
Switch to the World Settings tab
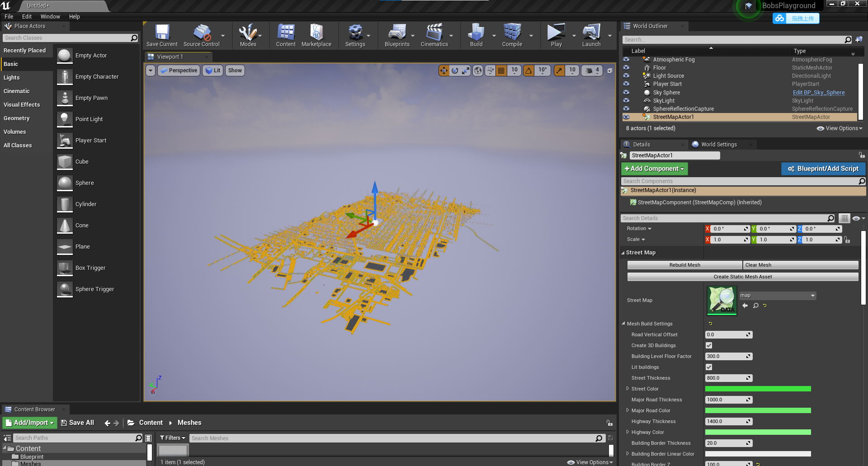719,144
